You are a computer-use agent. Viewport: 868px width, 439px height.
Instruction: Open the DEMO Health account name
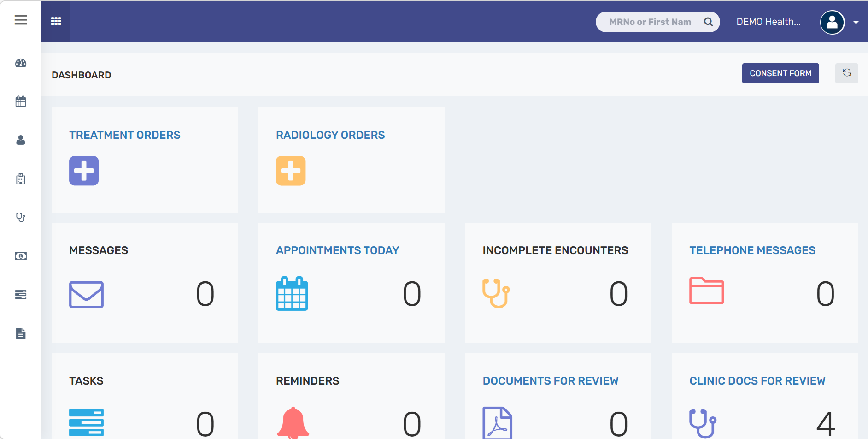click(x=768, y=21)
